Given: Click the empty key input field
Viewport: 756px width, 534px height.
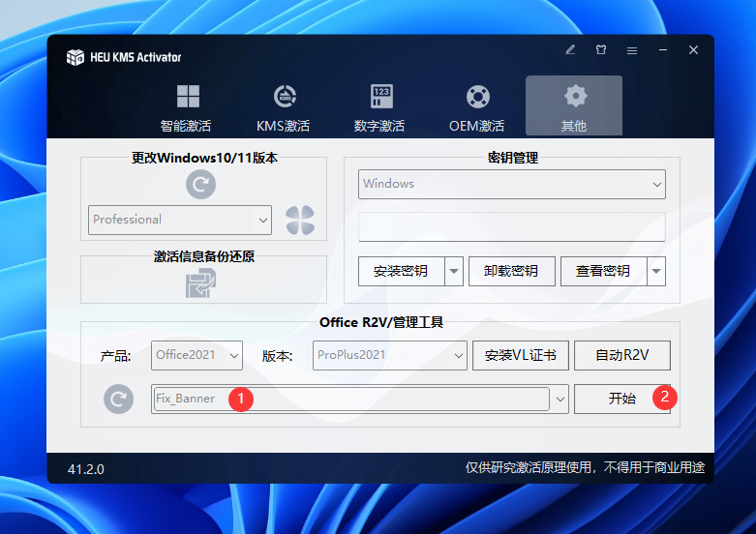Looking at the screenshot, I should pyautogui.click(x=511, y=227).
